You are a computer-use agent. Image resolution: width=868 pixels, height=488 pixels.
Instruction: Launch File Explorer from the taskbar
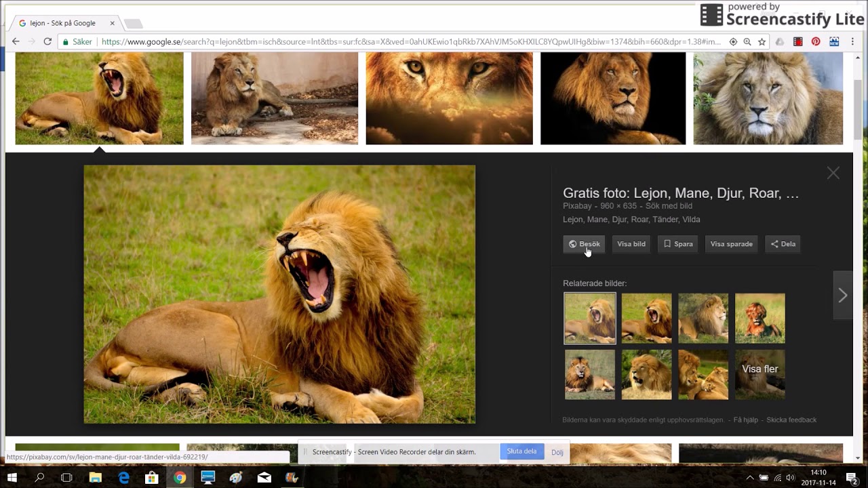[96, 478]
